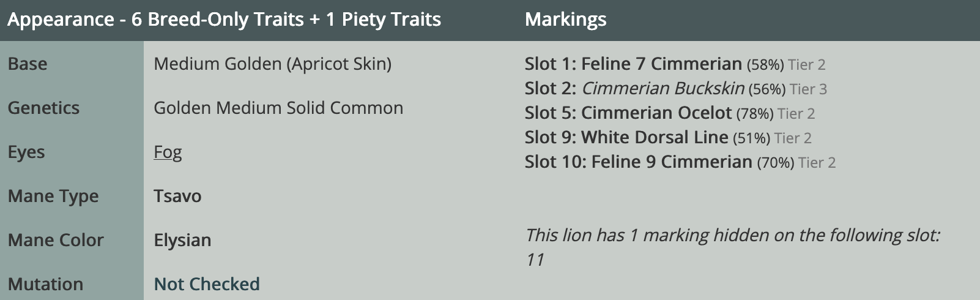Click the Elysian mane color value
The height and width of the screenshot is (300, 980).
182,240
